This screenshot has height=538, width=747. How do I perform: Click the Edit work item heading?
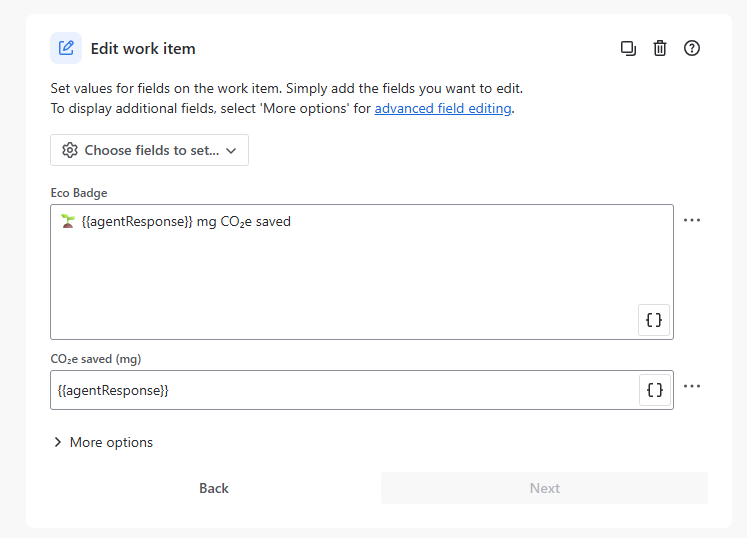(143, 48)
